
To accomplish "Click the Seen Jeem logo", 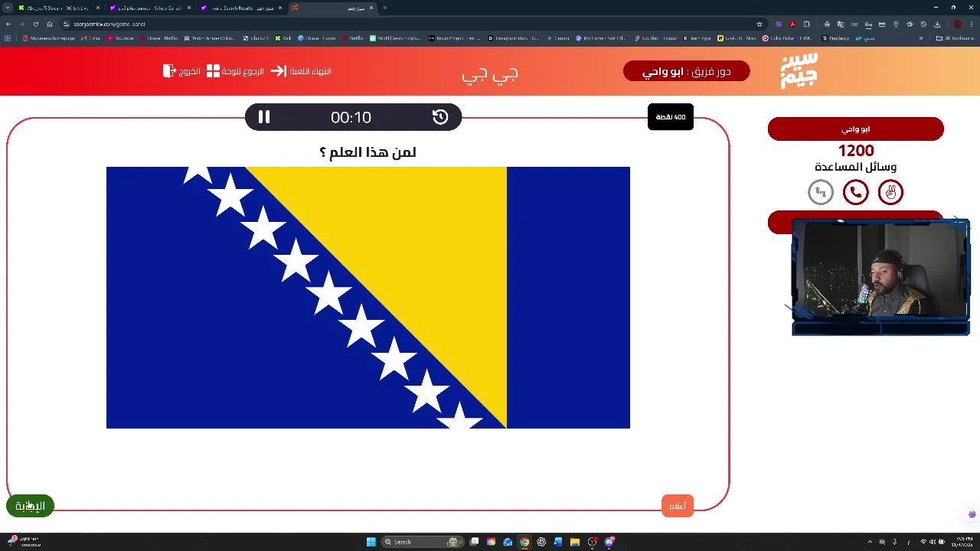I will click(799, 70).
